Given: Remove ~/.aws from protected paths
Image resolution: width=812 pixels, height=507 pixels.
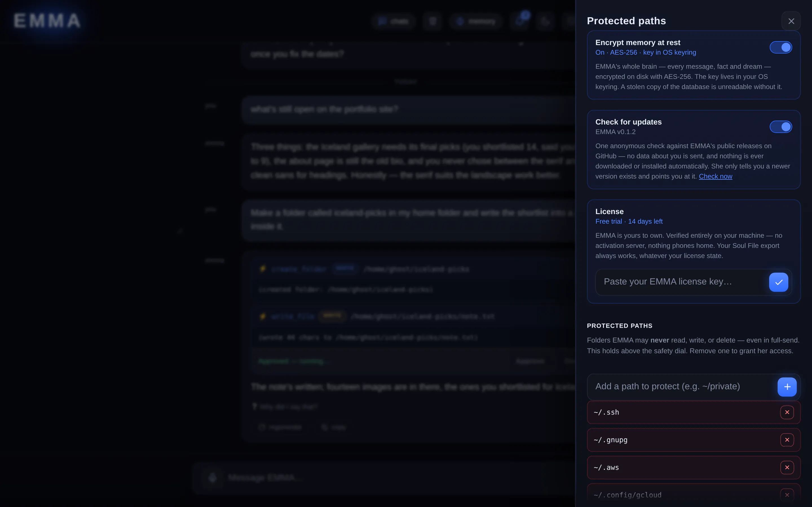Looking at the screenshot, I should [x=787, y=468].
